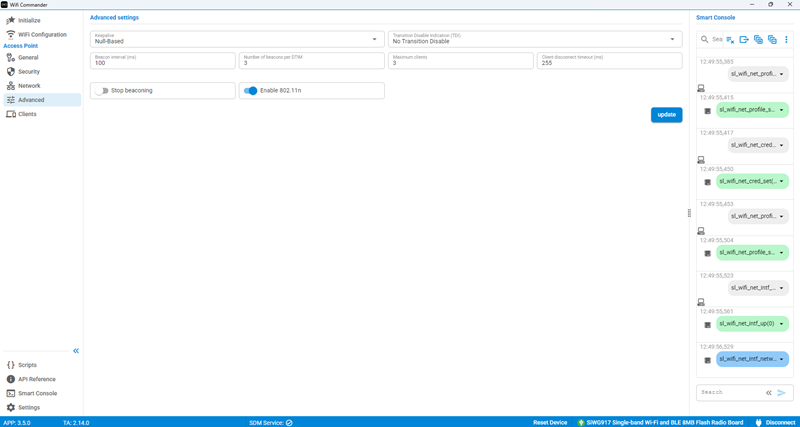Image resolution: width=800 pixels, height=427 pixels.
Task: Click the command history double-chevron in the command box
Action: pyautogui.click(x=768, y=393)
